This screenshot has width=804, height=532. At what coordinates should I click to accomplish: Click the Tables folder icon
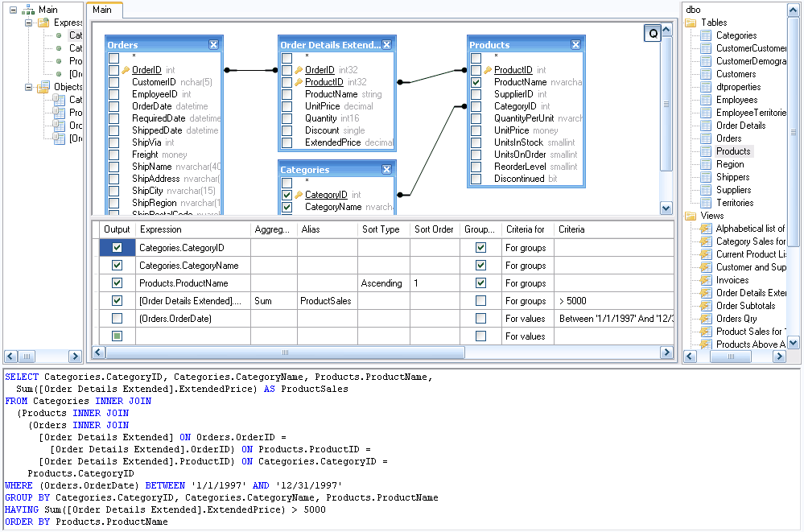[691, 23]
